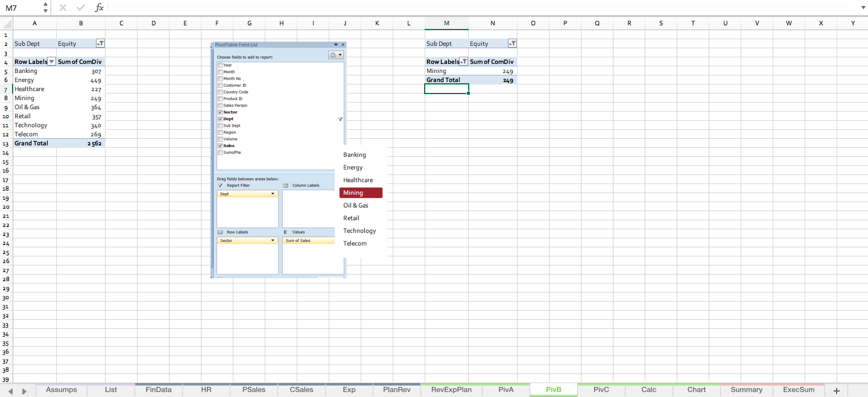The width and height of the screenshot is (868, 397).
Task: Open the Row Labels filter dropdown in A4
Action: tap(51, 62)
